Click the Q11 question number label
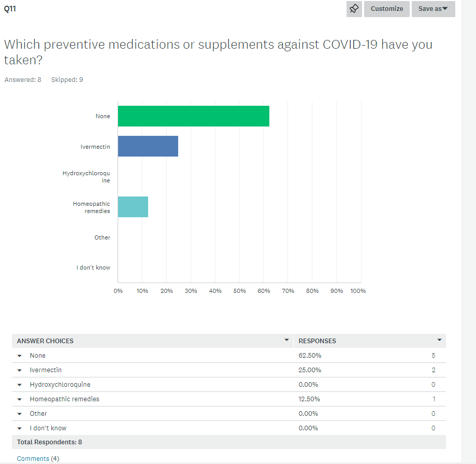 click(9, 9)
